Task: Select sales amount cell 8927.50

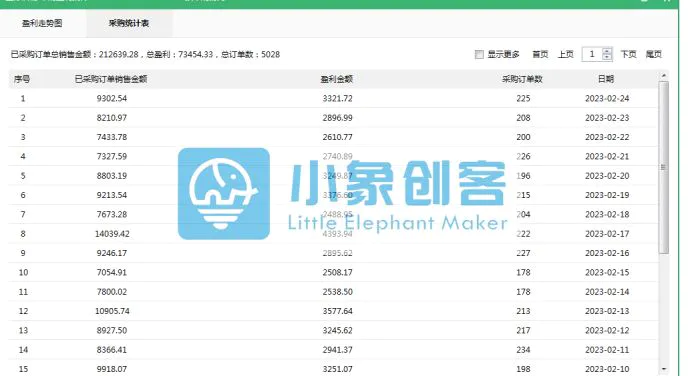Action: 112,330
